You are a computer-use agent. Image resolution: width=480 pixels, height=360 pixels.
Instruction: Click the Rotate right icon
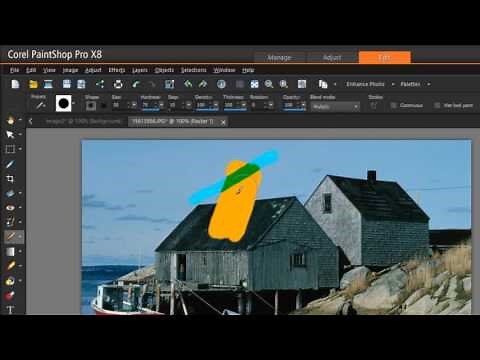click(203, 84)
